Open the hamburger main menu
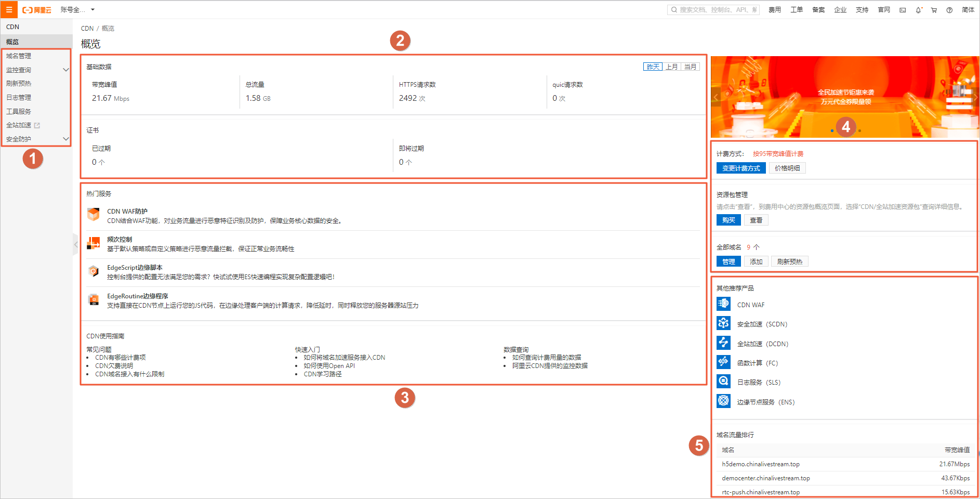This screenshot has height=499, width=980. pyautogui.click(x=9, y=9)
